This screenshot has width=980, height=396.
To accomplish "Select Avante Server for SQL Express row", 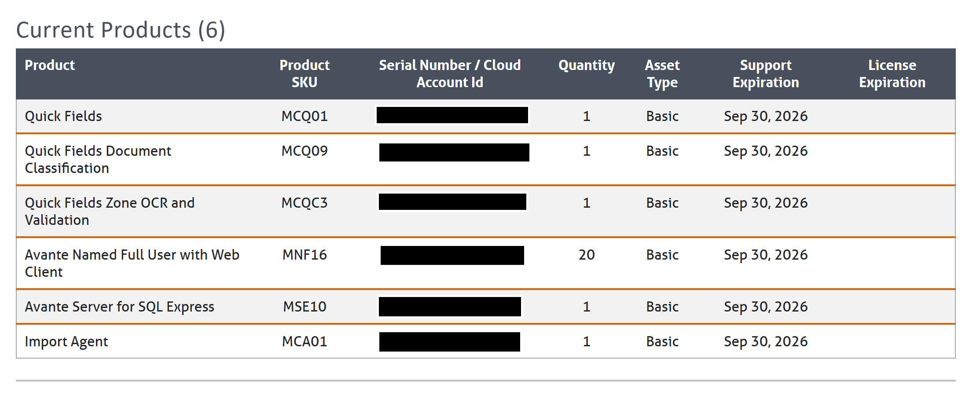I will (119, 307).
